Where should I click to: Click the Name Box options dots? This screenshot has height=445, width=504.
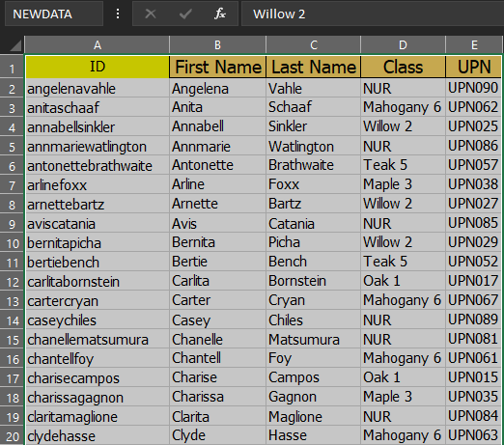(x=118, y=14)
